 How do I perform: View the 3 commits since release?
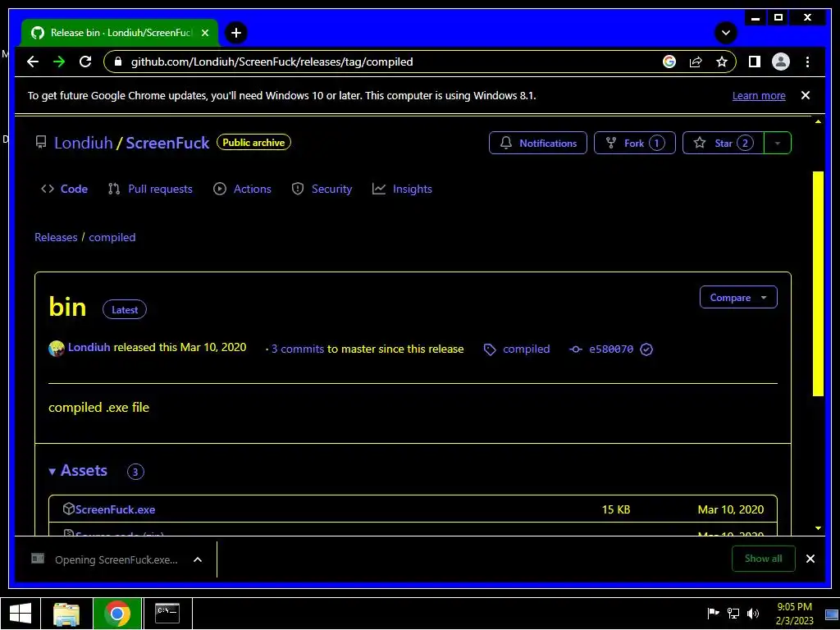click(x=297, y=349)
